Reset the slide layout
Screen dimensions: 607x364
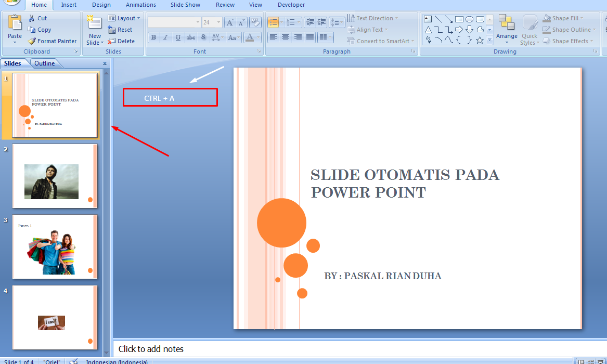120,30
